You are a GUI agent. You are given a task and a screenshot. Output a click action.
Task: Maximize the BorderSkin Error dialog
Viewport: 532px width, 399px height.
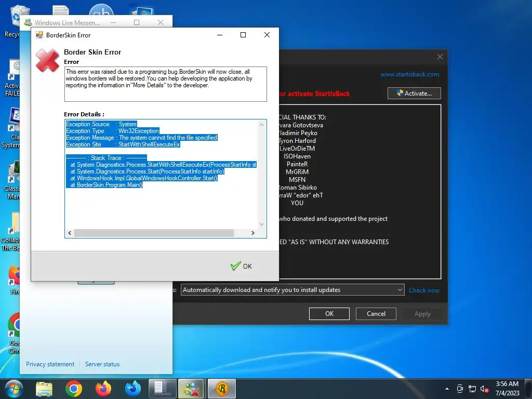243,35
